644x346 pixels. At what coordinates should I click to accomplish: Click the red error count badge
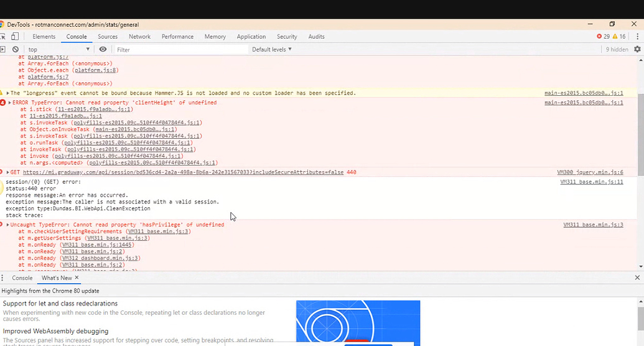coord(604,37)
